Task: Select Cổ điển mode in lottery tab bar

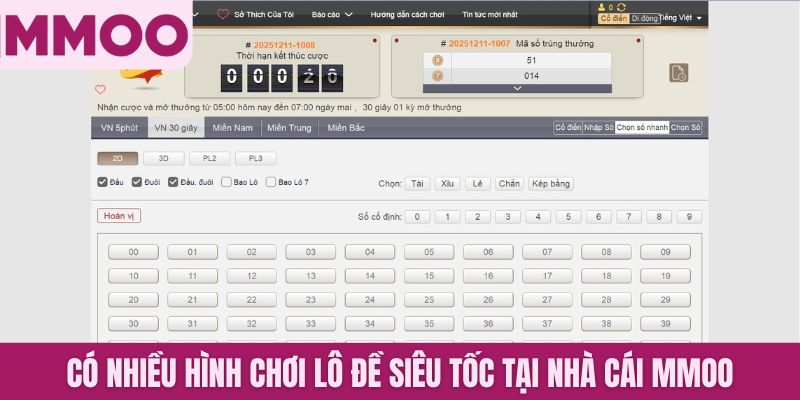Action: [x=568, y=128]
